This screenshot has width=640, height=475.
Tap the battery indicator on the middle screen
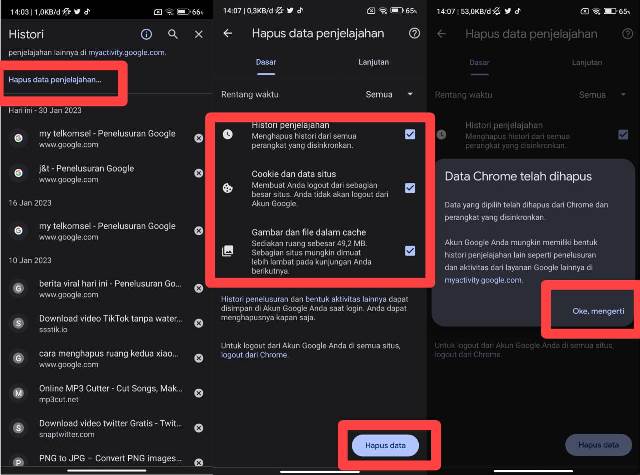tap(397, 11)
